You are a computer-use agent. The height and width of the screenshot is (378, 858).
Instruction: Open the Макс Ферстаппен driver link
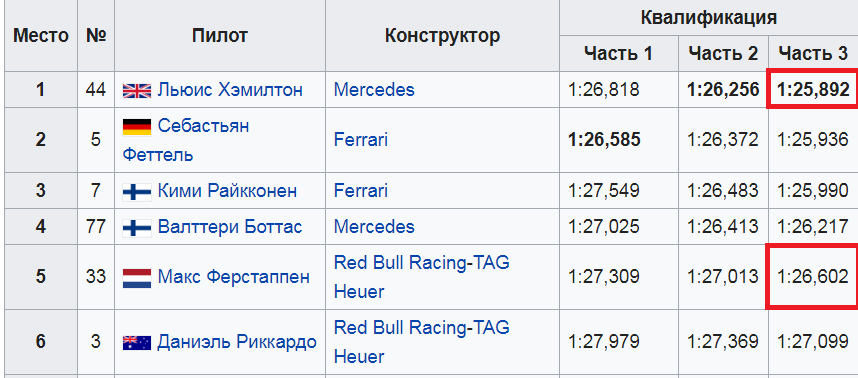coord(234,277)
